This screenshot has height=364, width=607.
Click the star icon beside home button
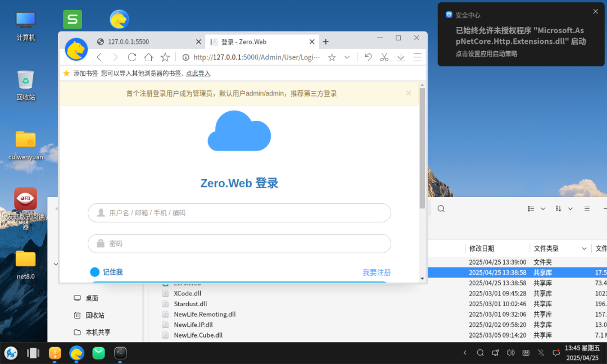coord(165,57)
